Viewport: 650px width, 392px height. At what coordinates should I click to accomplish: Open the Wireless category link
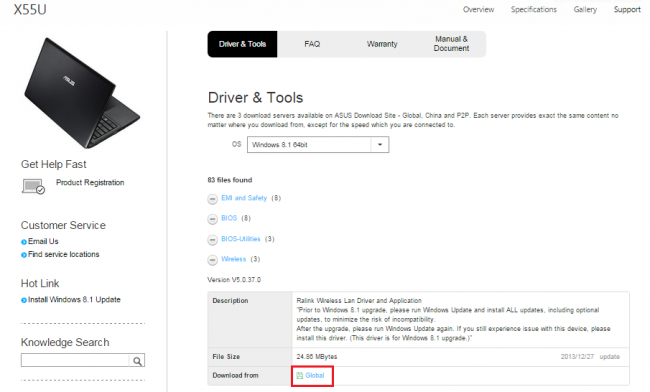(x=233, y=259)
